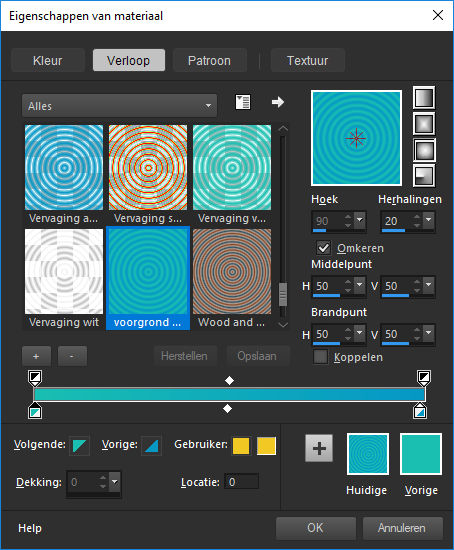The width and height of the screenshot is (454, 550).
Task: Open the Herhalingen dropdown arrow
Action: (428, 220)
